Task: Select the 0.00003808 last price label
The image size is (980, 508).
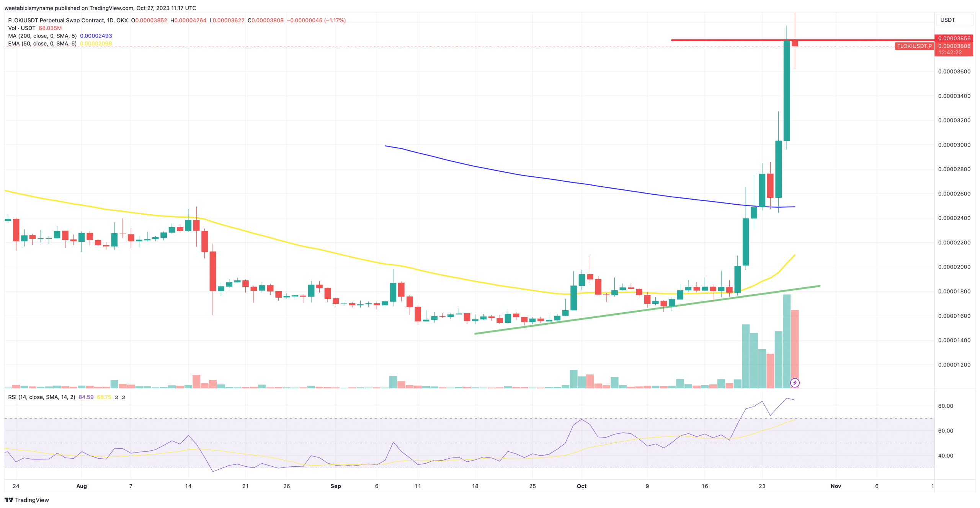Action: click(954, 46)
